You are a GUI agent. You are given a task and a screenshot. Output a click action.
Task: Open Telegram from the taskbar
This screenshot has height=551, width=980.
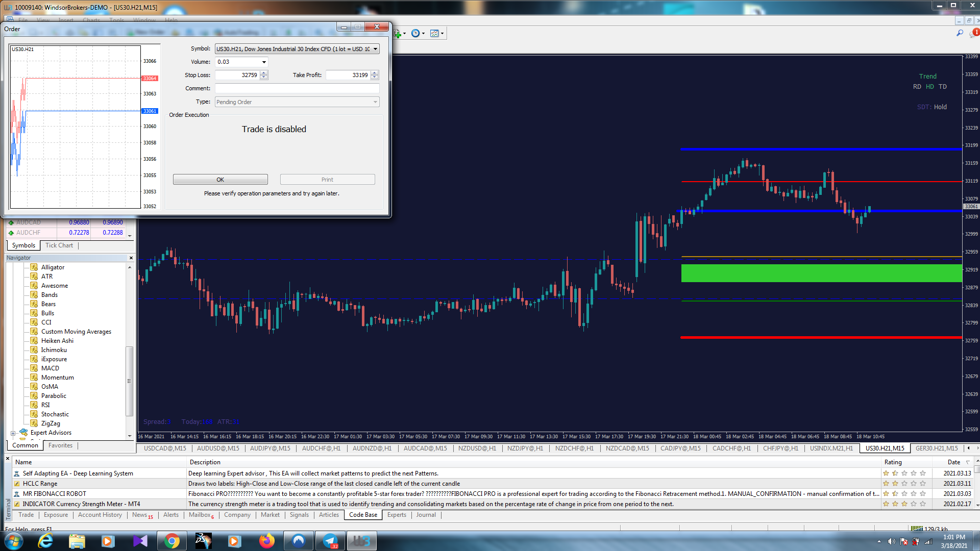[x=330, y=541]
